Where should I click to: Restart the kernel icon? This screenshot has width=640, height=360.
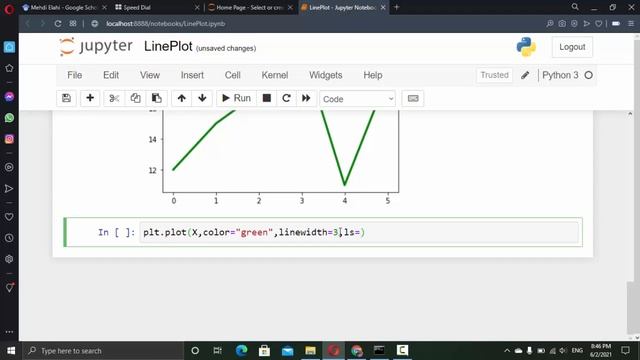[x=286, y=98]
